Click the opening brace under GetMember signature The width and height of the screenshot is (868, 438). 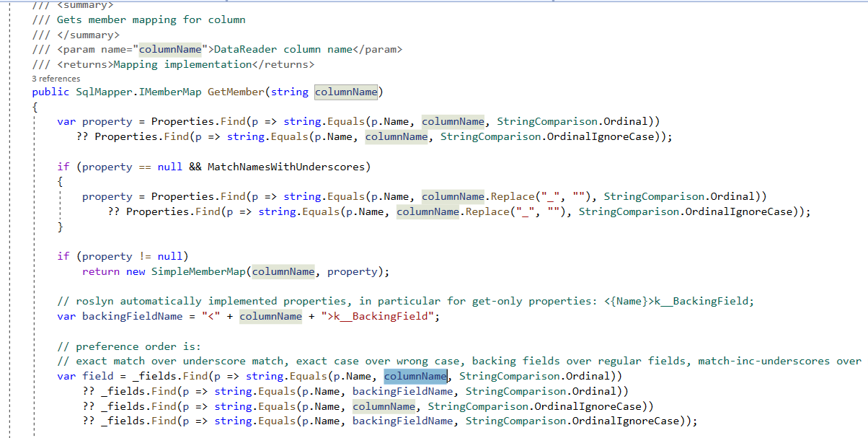(x=35, y=106)
